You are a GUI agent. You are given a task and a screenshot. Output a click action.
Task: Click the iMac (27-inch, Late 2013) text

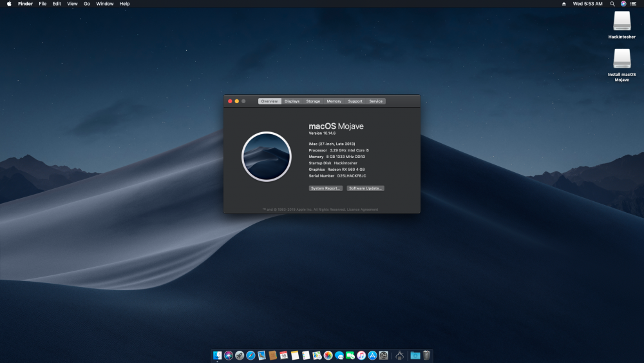click(x=332, y=144)
